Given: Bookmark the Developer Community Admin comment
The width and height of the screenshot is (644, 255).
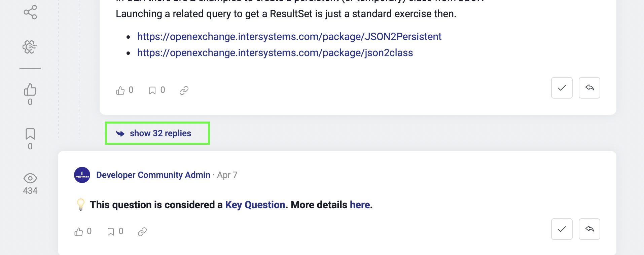Looking at the screenshot, I should point(111,232).
